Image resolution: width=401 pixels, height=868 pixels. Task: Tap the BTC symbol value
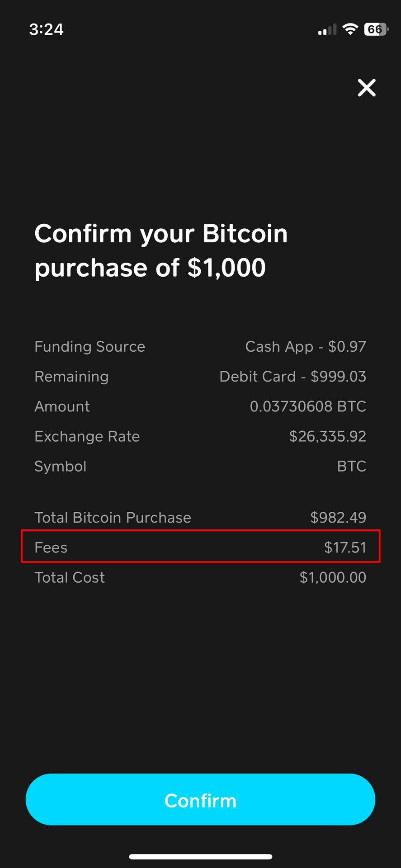point(351,466)
